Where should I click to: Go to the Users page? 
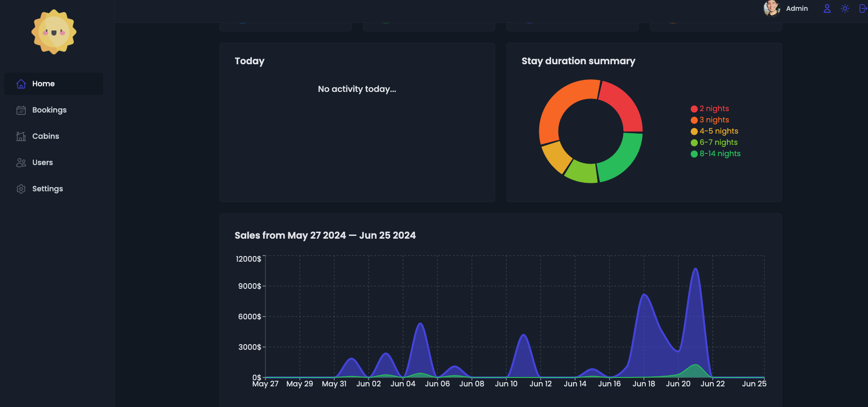(42, 163)
